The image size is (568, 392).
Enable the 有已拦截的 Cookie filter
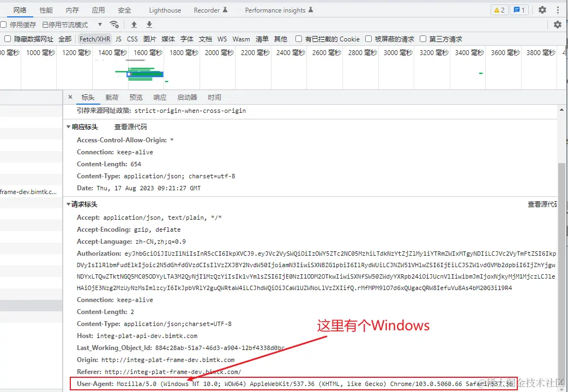(299, 39)
